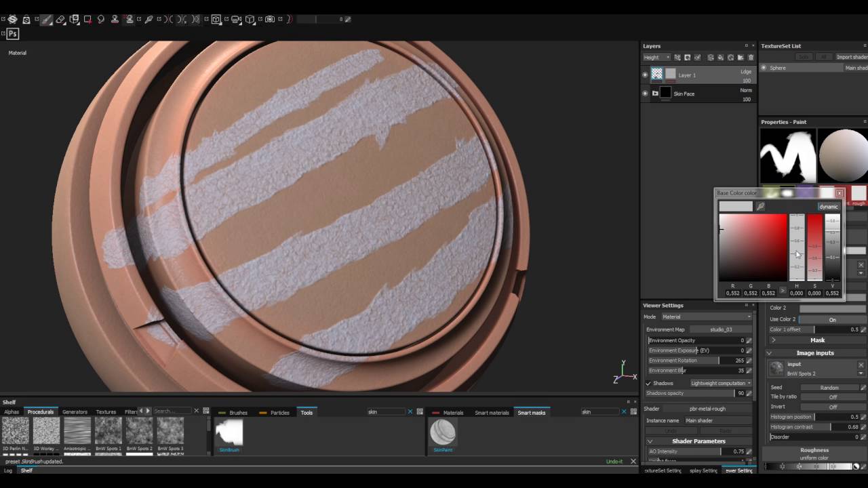Select the Projection tool

click(x=74, y=20)
